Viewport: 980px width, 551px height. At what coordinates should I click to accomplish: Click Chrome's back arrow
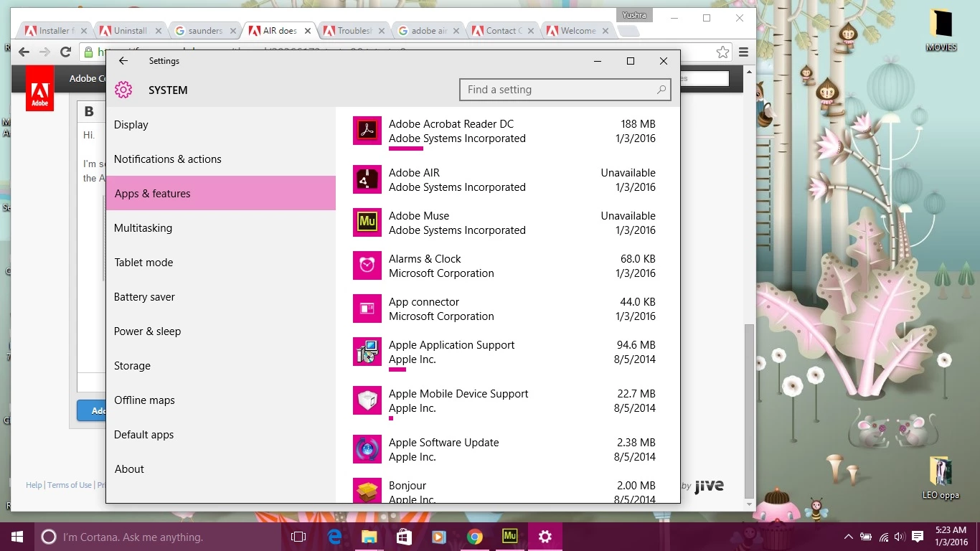(x=24, y=52)
